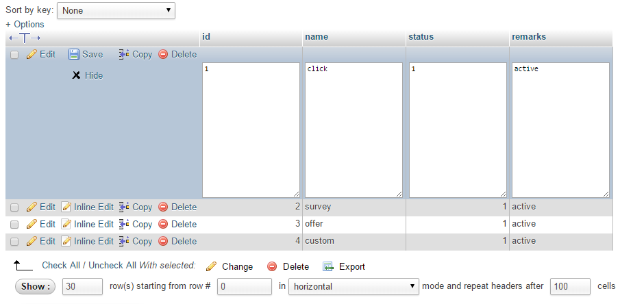This screenshot has width=644, height=304.
Task: Sort by the name column header
Action: (316, 37)
